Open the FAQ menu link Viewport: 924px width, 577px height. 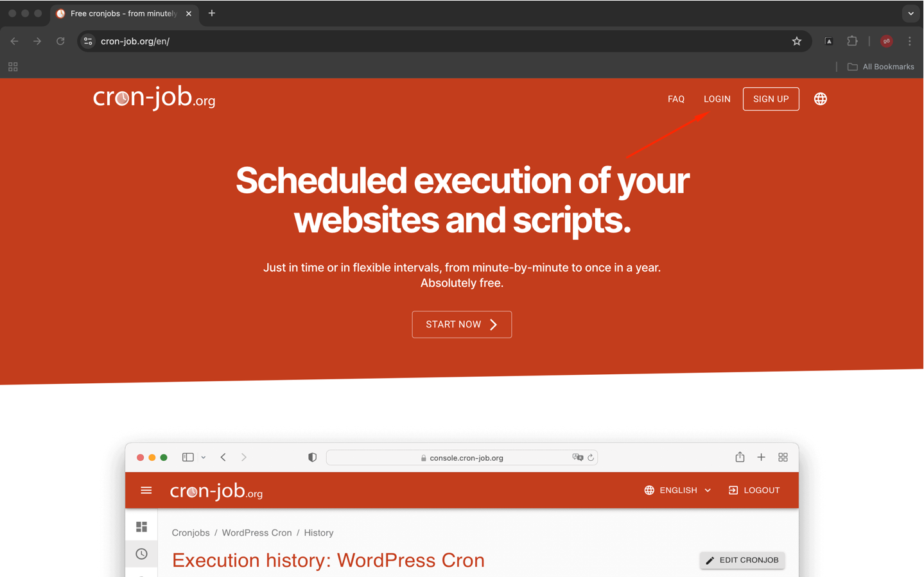pyautogui.click(x=676, y=99)
